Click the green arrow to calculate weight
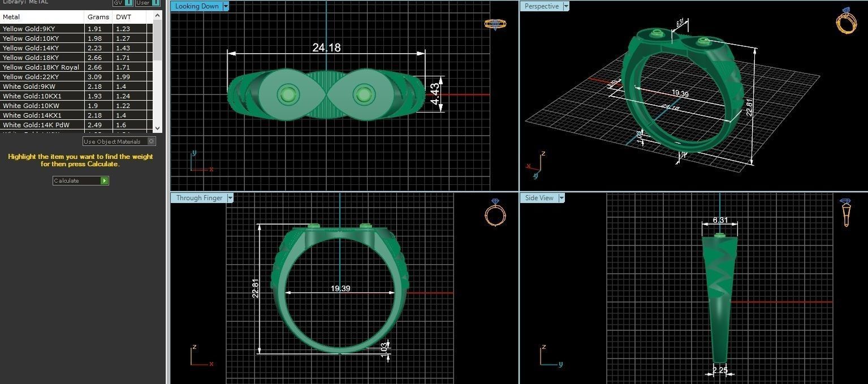Screen dimensions: 868x384 point(104,181)
